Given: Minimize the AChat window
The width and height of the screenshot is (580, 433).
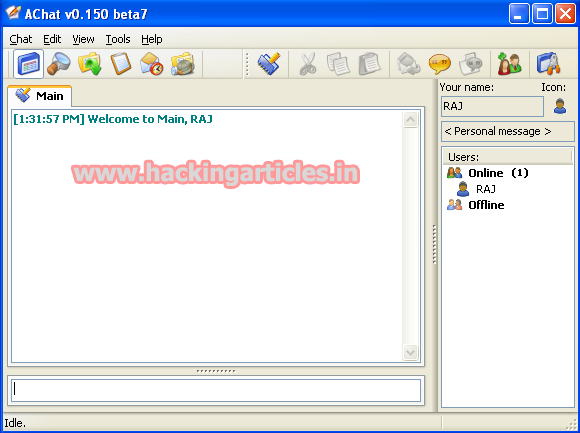Looking at the screenshot, I should (519, 14).
